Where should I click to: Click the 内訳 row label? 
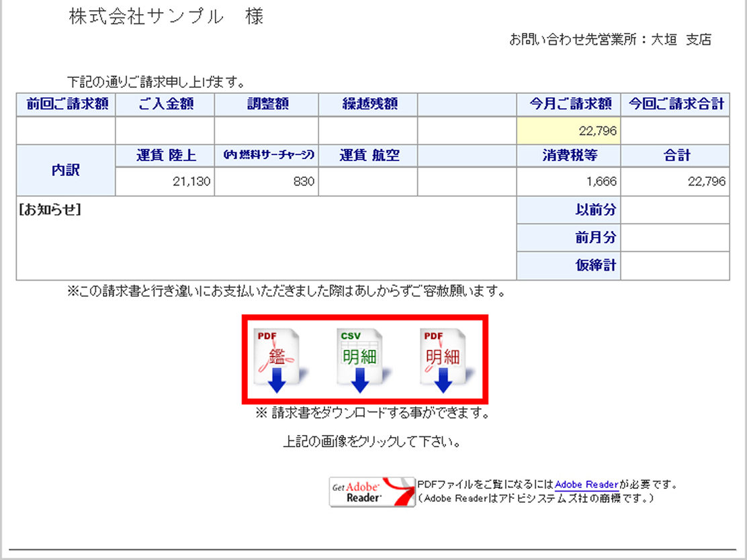click(67, 170)
